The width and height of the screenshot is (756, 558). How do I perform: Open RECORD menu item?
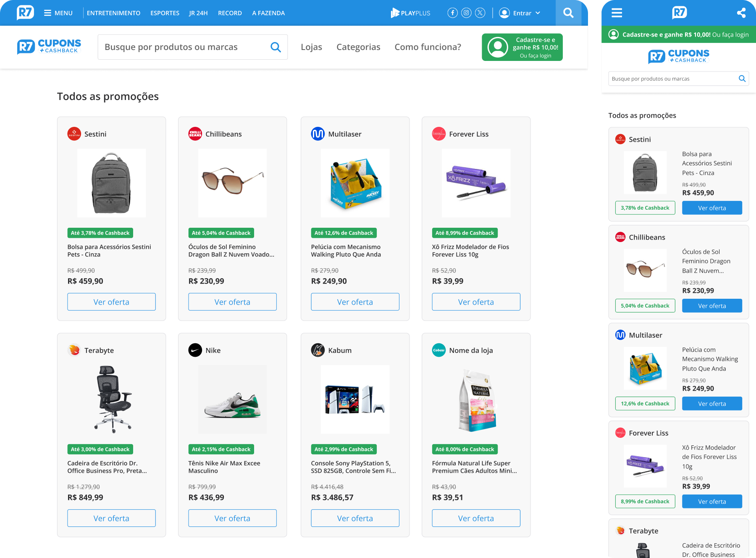click(x=230, y=13)
